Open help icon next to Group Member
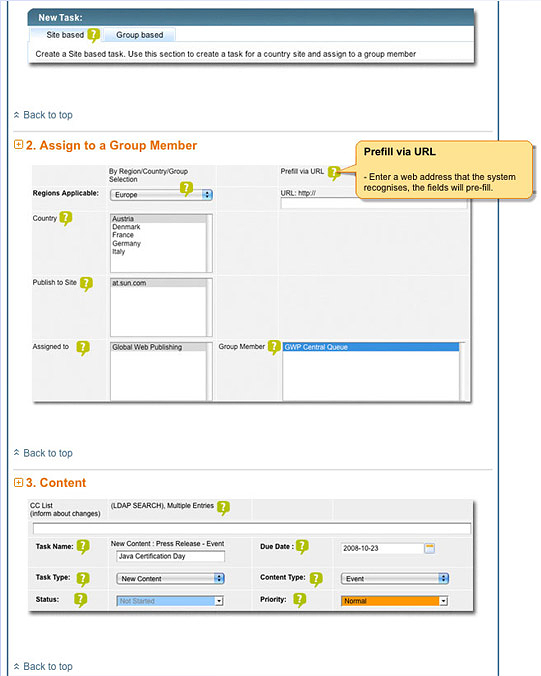 pos(274,347)
